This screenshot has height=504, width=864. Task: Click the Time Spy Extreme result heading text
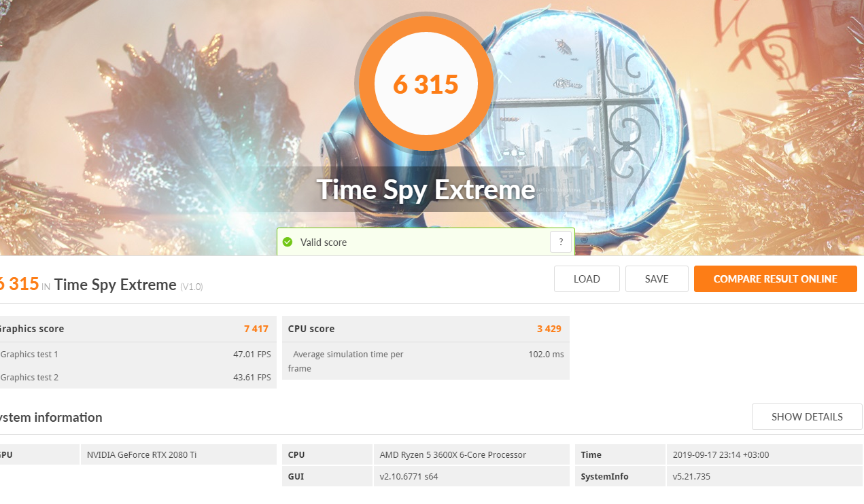point(116,285)
